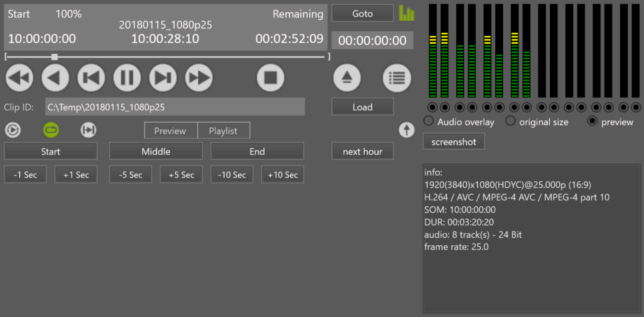Switch to the Preview tab
The height and width of the screenshot is (317, 644).
click(x=171, y=130)
